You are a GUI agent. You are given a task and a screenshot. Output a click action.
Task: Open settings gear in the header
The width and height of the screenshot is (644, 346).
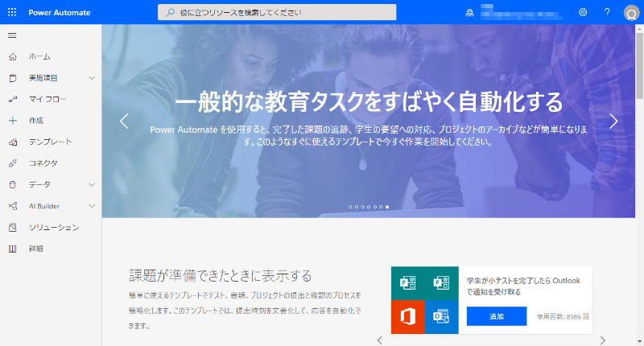(x=583, y=12)
